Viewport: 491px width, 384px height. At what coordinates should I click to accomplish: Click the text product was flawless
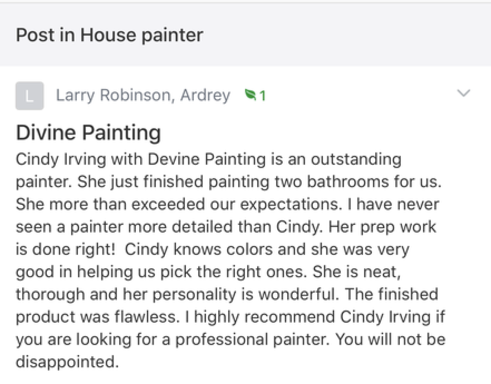tap(98, 317)
